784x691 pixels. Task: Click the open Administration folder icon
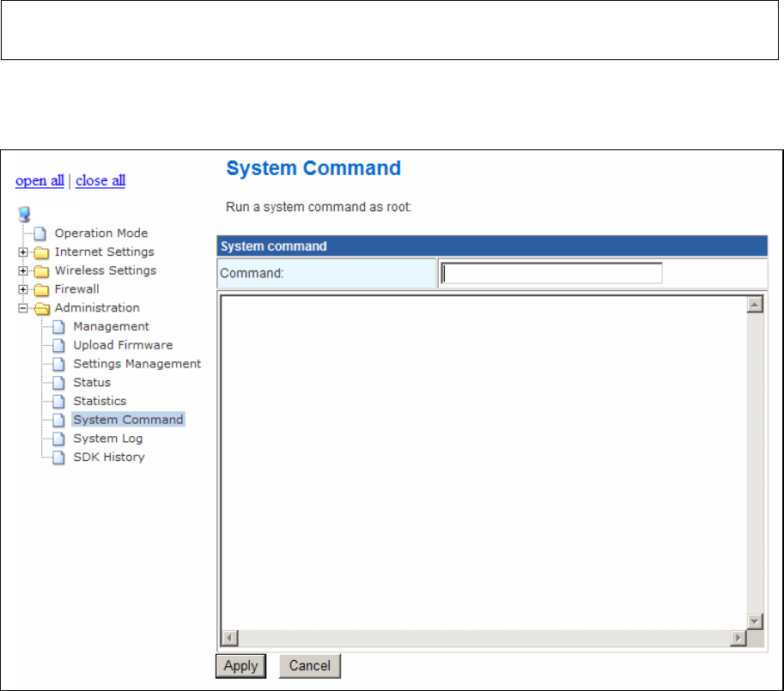click(42, 308)
